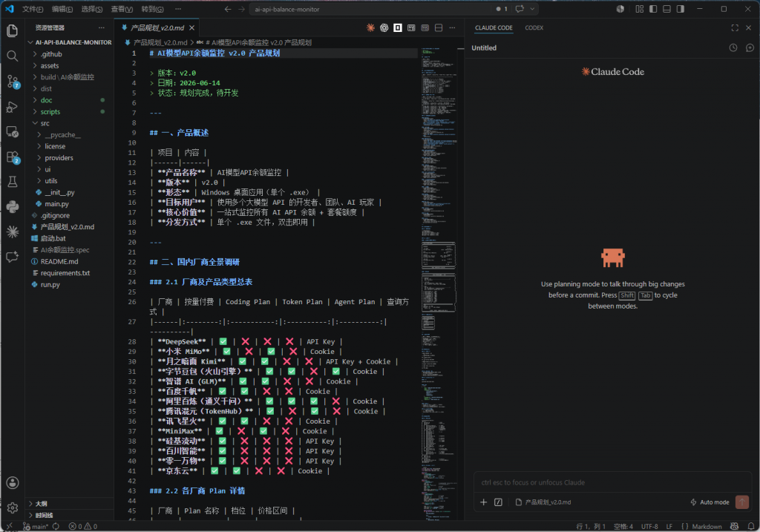Click the OpenAI Codex icon in editor toolbar
Image resolution: width=760 pixels, height=532 pixels.
[384, 27]
